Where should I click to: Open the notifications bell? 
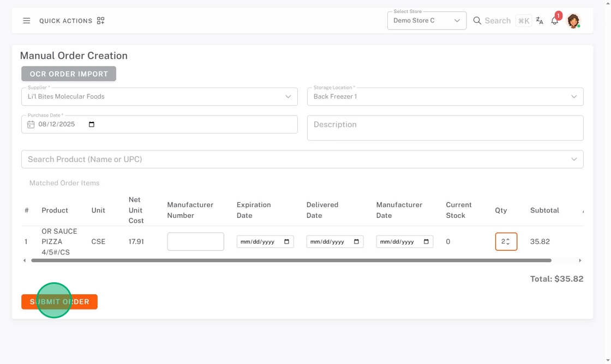[x=555, y=21]
